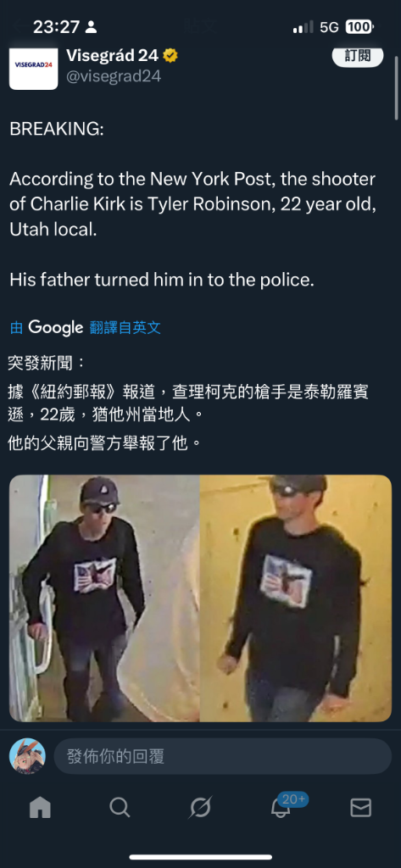Screen dimensions: 401x868
Task: Tap the 23:27 status bar clock
Action: tap(57, 26)
